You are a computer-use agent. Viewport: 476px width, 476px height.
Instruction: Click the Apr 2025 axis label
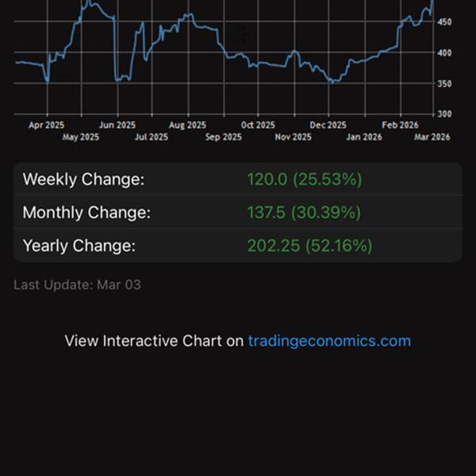click(47, 125)
